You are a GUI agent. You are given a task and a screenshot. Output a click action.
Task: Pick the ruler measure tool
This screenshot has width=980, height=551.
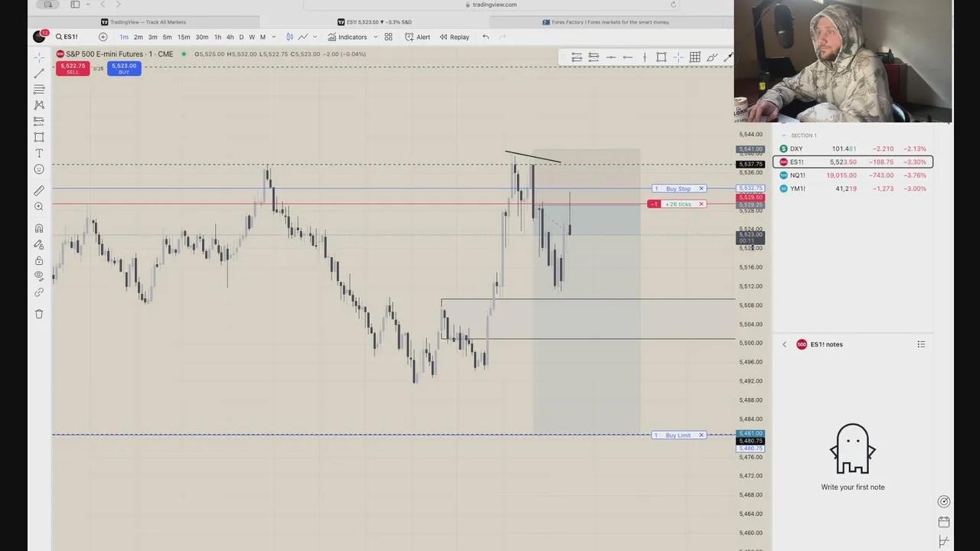[39, 191]
